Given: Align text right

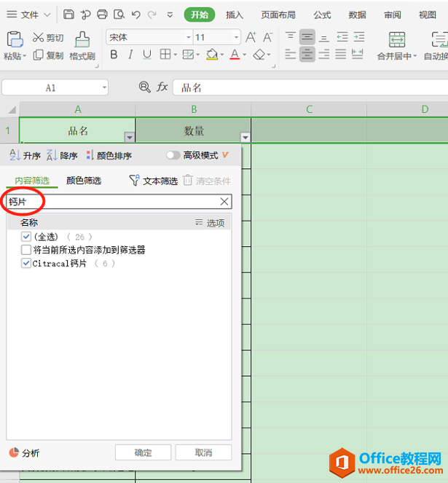Looking at the screenshot, I should tap(324, 55).
